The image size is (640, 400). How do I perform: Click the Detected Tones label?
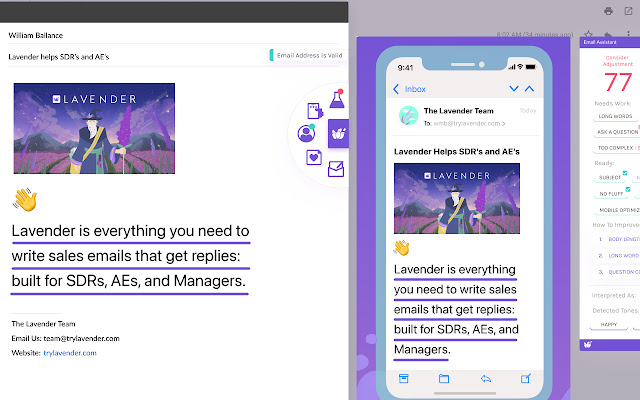(615, 311)
